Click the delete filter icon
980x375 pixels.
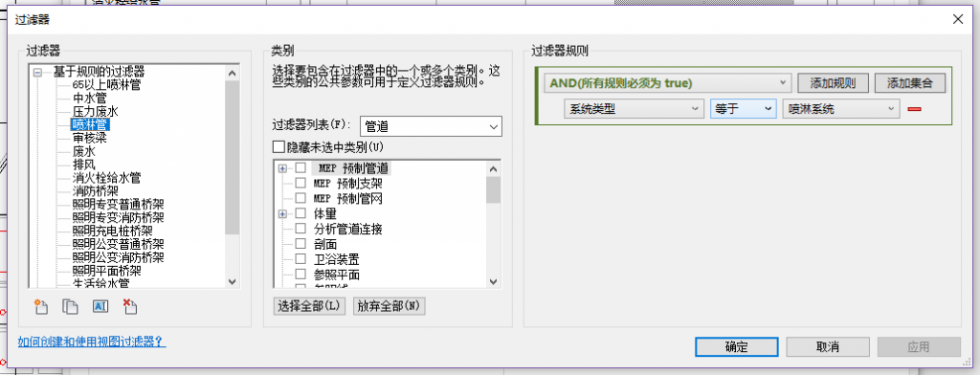pos(130,307)
